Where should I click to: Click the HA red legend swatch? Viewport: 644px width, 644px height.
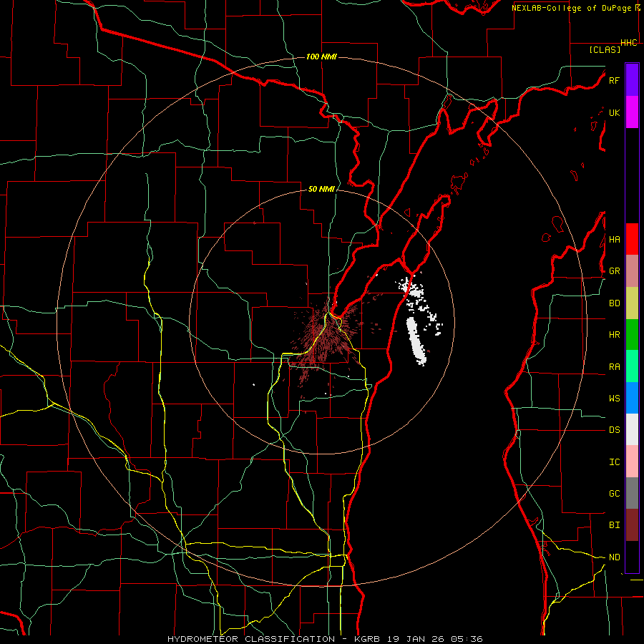point(632,239)
